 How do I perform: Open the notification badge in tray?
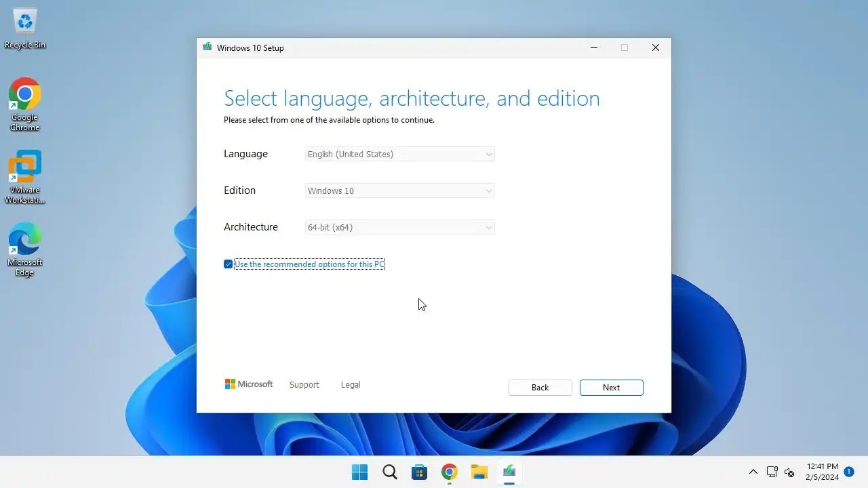[x=848, y=471]
